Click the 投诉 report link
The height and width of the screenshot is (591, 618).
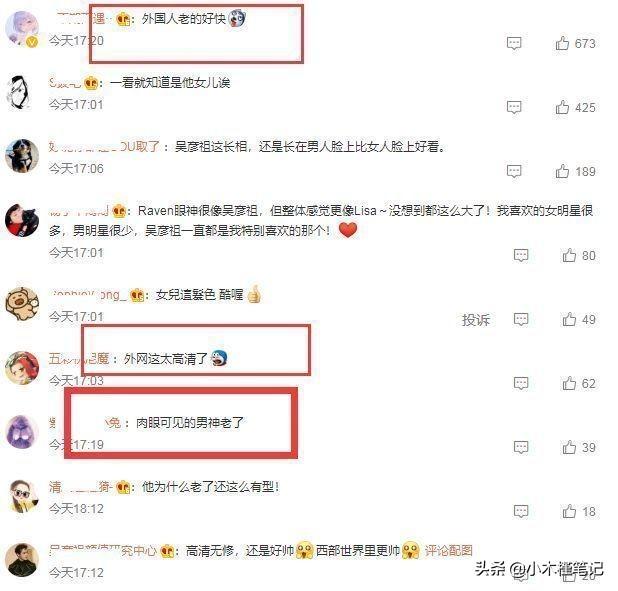(x=476, y=320)
